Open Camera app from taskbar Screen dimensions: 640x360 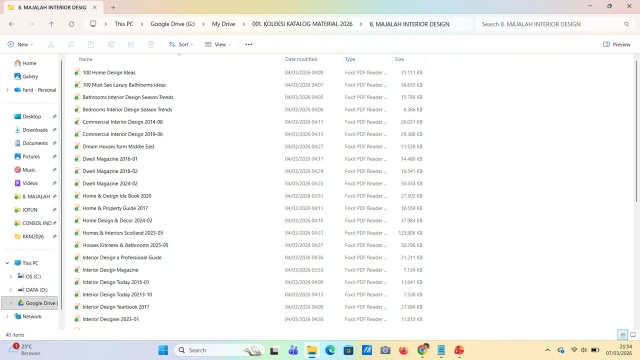pyautogui.click(x=385, y=350)
